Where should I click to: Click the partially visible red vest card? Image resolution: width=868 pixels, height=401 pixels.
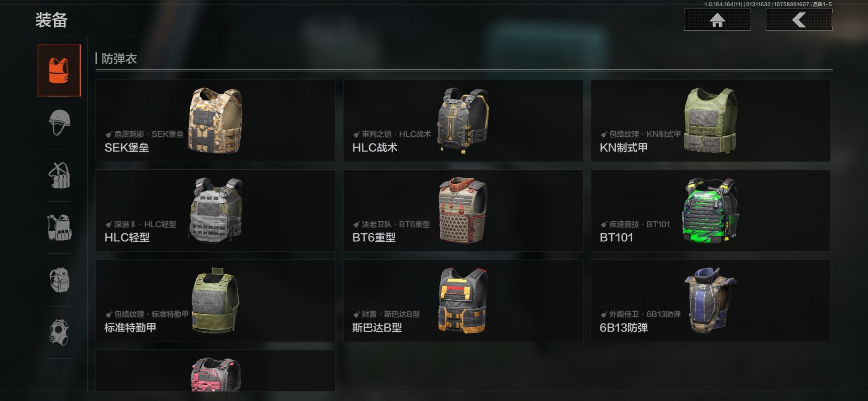[215, 371]
